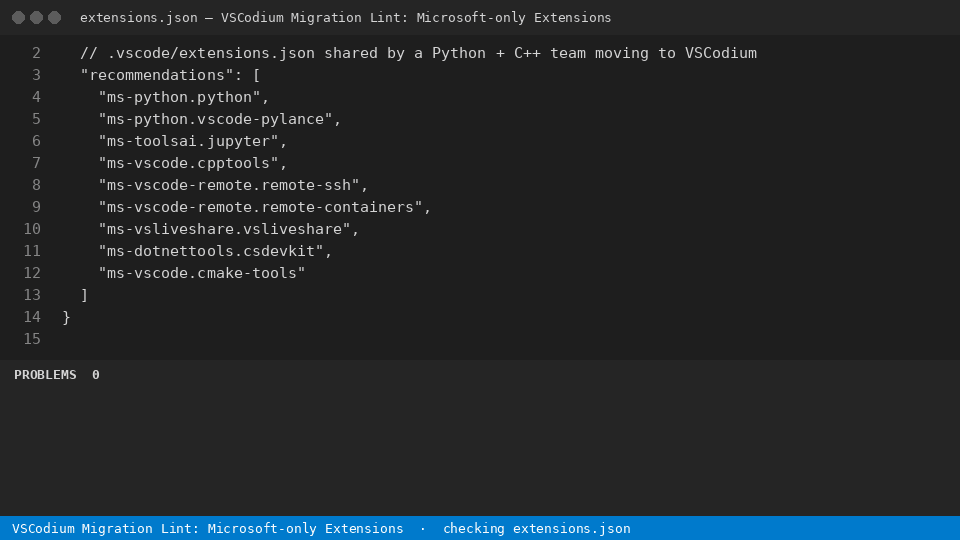Select the "ms-vscode-remote.remote-ssh" entry
The height and width of the screenshot is (540, 960).
point(229,186)
